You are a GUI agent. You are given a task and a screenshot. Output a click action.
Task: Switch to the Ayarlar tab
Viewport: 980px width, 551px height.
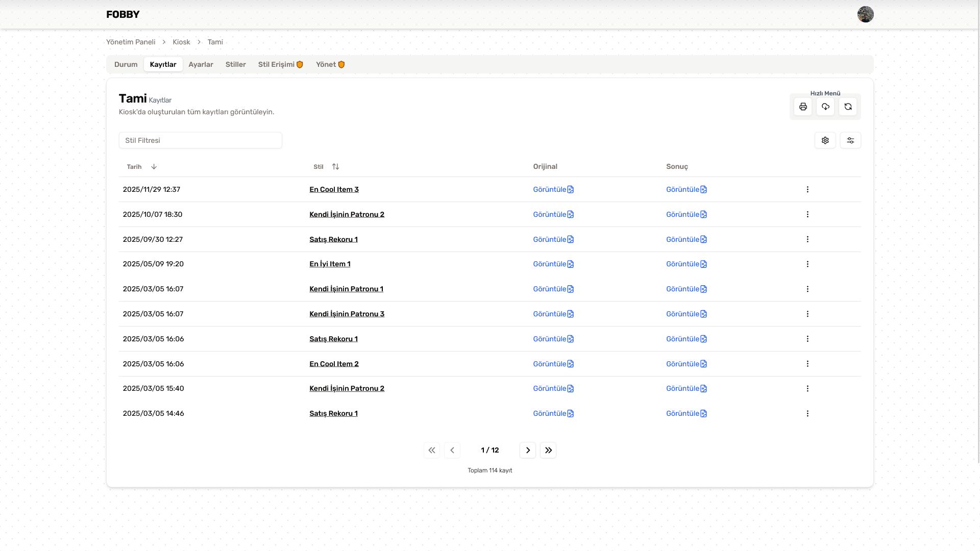tap(201, 64)
